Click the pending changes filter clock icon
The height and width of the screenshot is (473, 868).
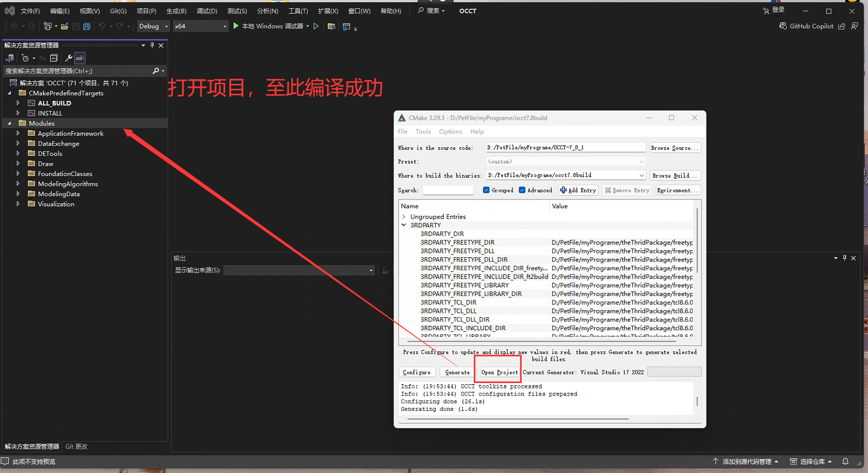(x=25, y=58)
